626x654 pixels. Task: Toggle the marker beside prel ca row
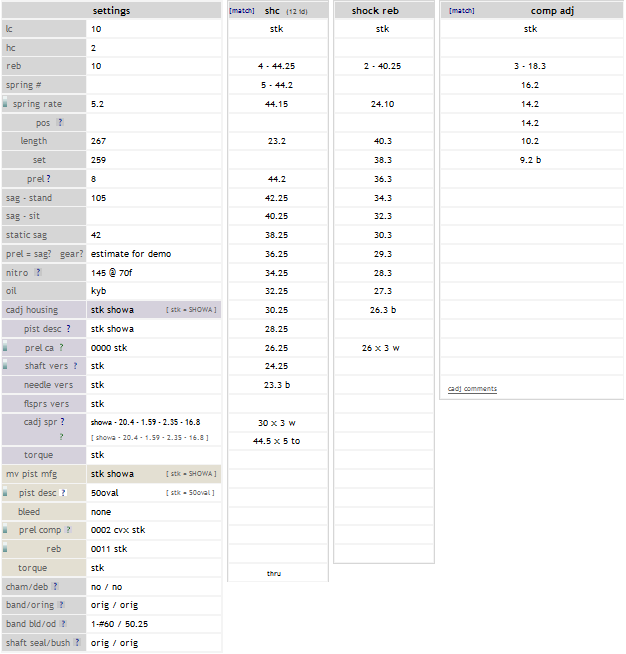click(x=5, y=348)
